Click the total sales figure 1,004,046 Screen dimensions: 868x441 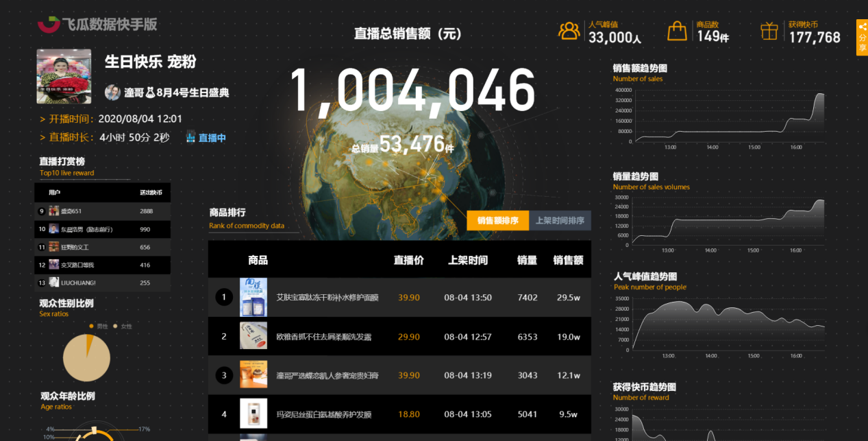[413, 91]
